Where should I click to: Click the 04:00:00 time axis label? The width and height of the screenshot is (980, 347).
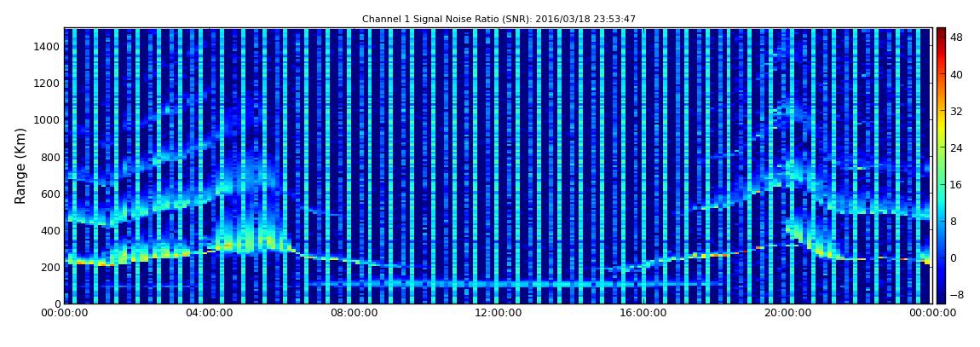(x=210, y=313)
